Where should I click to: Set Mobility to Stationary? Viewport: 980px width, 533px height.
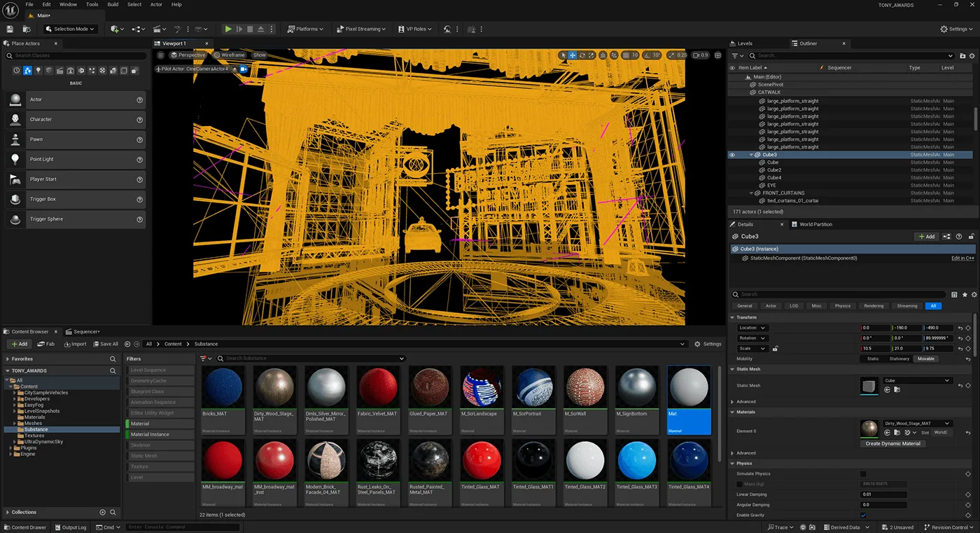coord(899,359)
